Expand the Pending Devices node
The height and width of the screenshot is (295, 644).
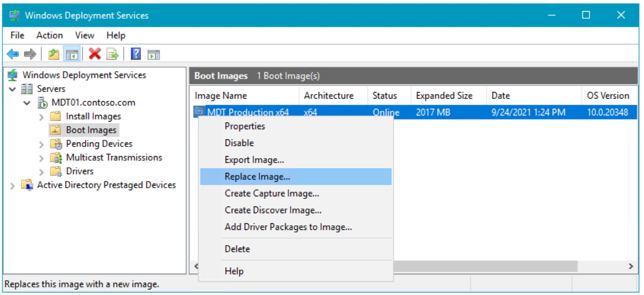pyautogui.click(x=41, y=144)
